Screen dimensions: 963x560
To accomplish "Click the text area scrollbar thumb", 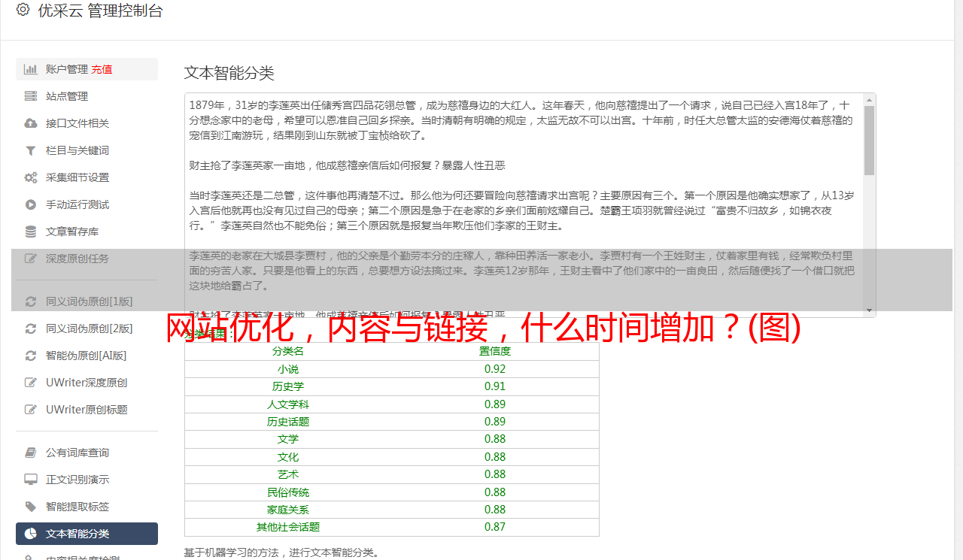I will [x=869, y=140].
